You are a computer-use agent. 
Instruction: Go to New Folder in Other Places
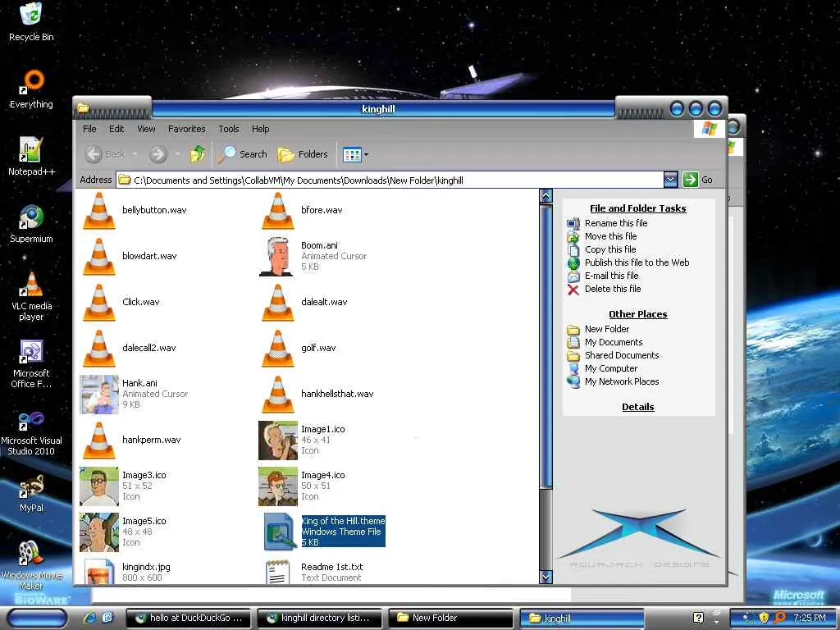(x=606, y=329)
